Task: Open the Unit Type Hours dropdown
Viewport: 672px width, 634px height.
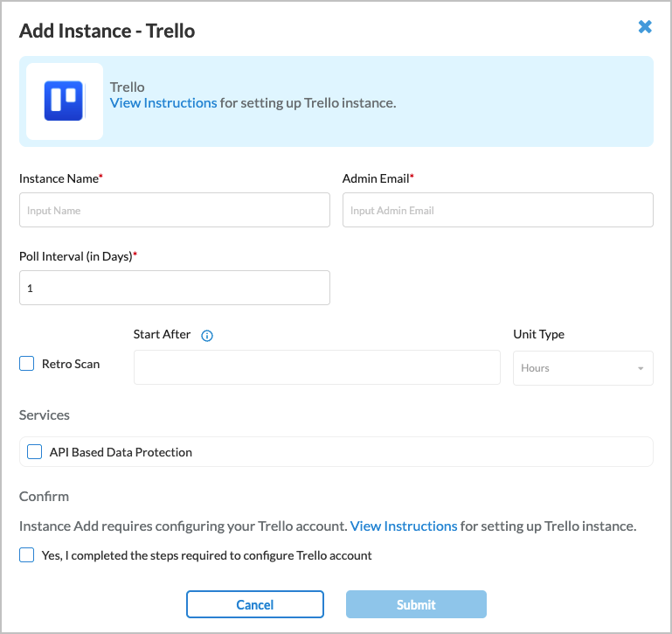Action: click(583, 368)
